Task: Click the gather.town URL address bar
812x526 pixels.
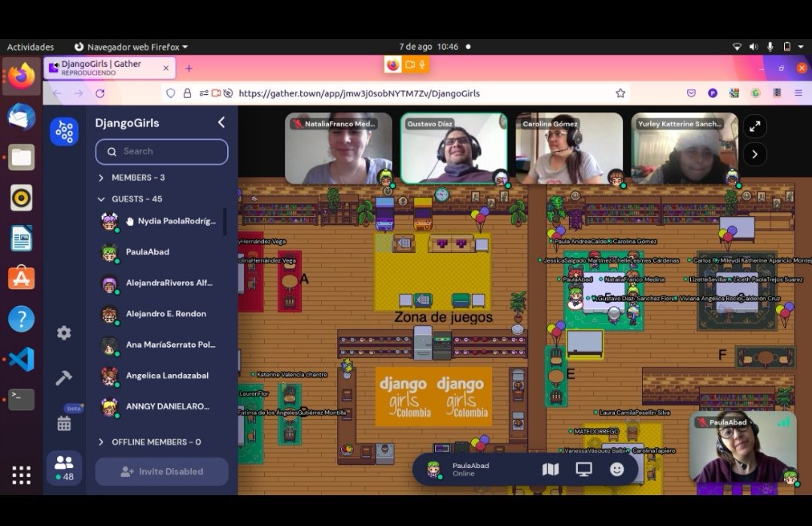Action: click(x=394, y=93)
